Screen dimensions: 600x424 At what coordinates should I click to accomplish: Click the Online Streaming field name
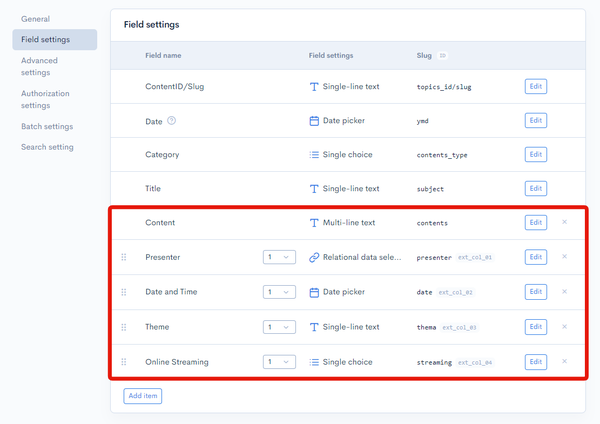pyautogui.click(x=177, y=362)
